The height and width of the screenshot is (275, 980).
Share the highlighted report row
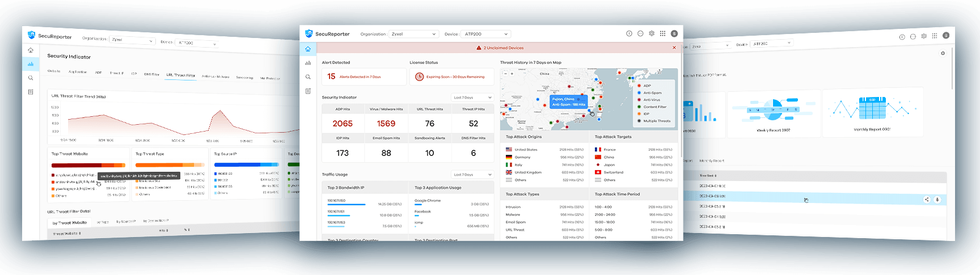click(927, 200)
